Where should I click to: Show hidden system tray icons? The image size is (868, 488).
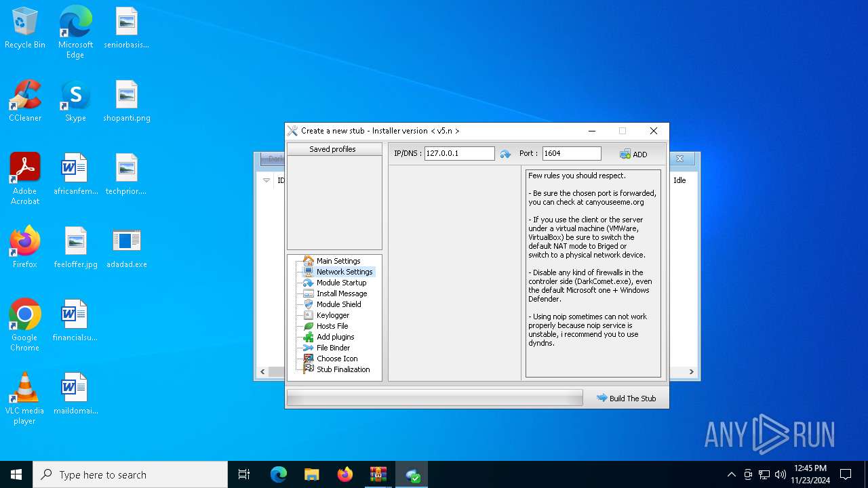click(x=731, y=474)
